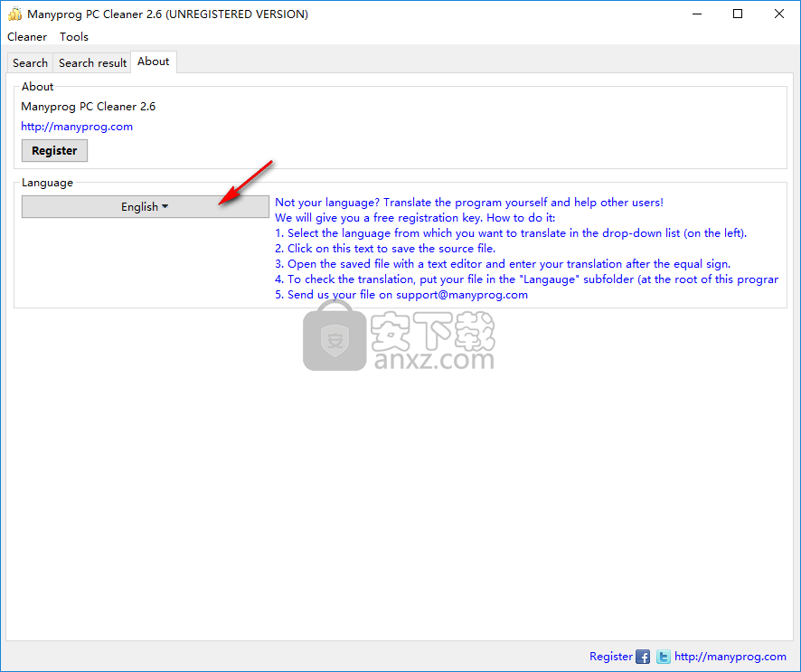Image resolution: width=801 pixels, height=672 pixels.
Task: Click the "Manyprog PC Cleaner 2.6" version text
Action: 89,107
